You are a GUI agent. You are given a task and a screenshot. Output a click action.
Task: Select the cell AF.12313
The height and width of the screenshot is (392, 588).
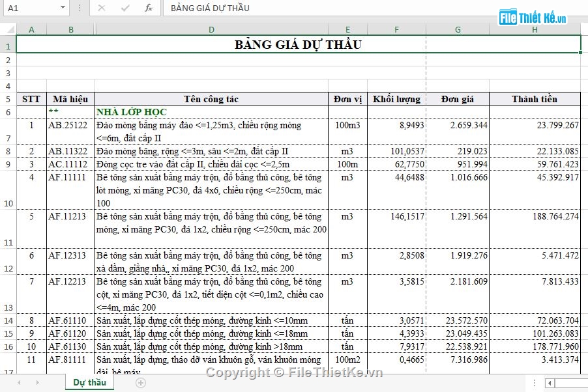[x=71, y=262]
